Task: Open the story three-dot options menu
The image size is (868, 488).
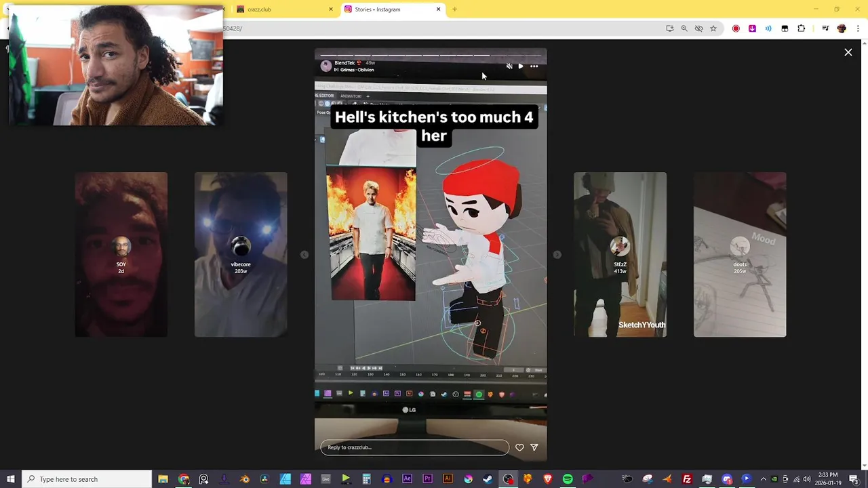Action: pyautogui.click(x=534, y=66)
